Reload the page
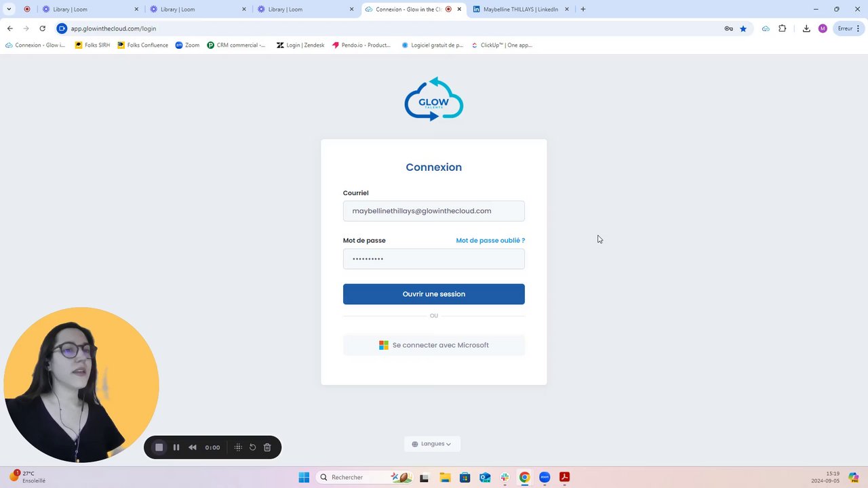868x488 pixels. [x=42, y=28]
